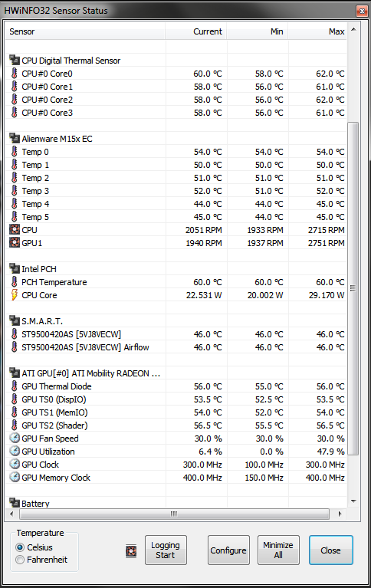
Task: Open the Configure dialog
Action: pyautogui.click(x=228, y=550)
